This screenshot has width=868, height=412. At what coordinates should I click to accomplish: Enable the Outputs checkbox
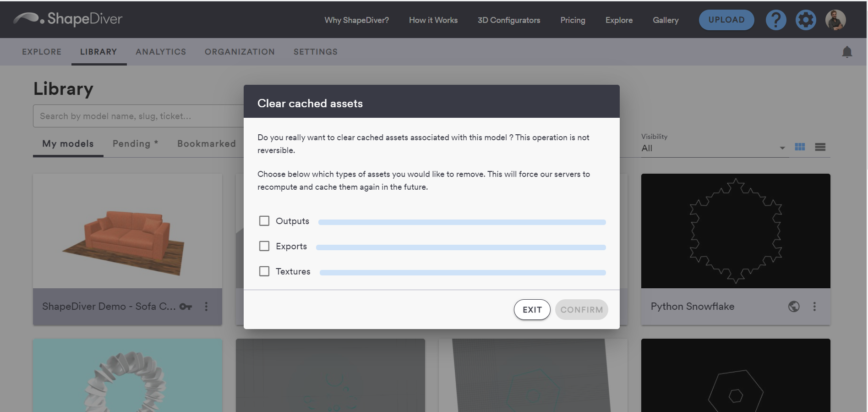coord(264,221)
